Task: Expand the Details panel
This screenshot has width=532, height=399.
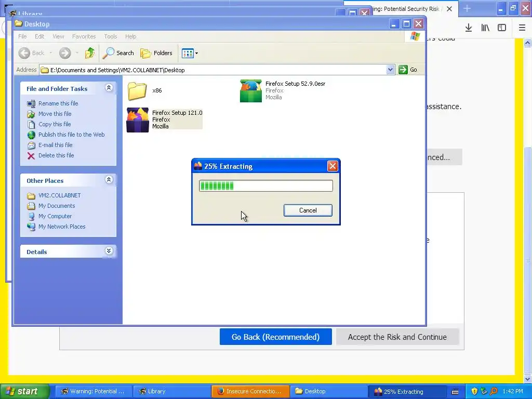Action: click(109, 251)
